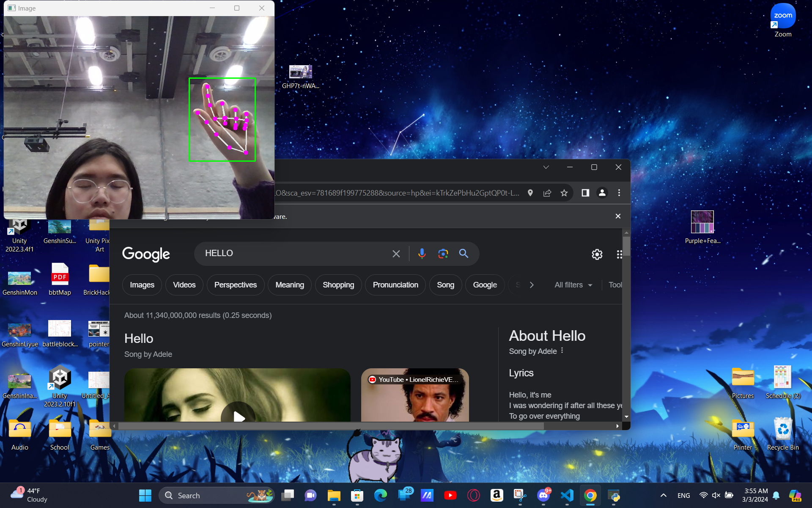Open Google quick settings gear

[x=597, y=254]
